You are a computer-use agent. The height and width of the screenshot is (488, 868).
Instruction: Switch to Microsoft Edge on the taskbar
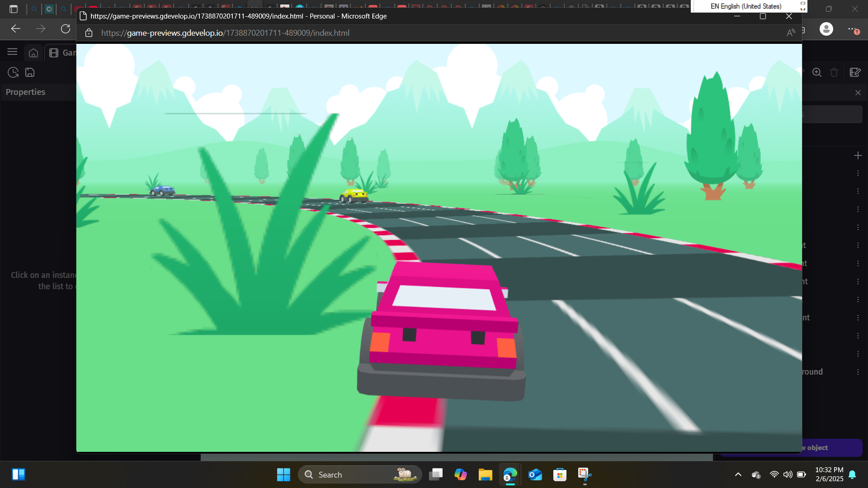510,475
